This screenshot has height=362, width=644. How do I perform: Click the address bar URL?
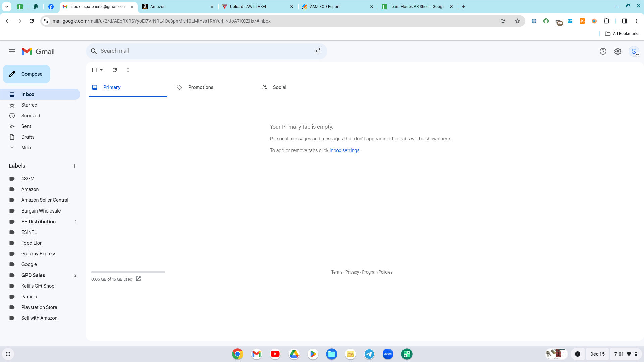161,21
